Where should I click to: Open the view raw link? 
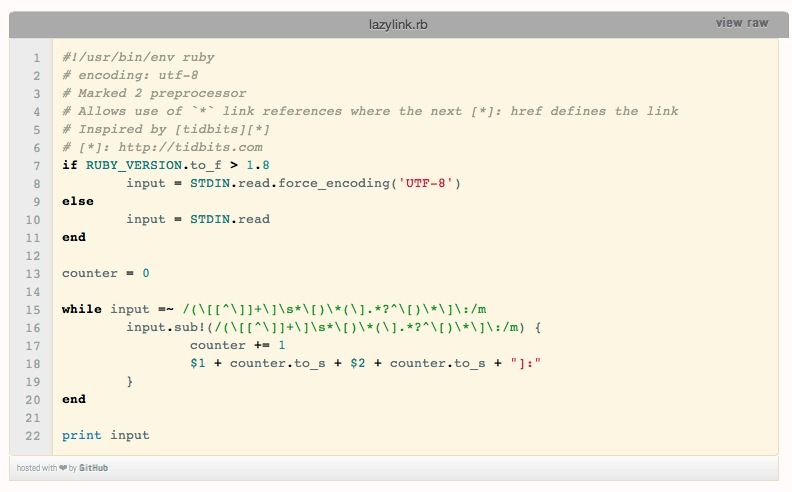[742, 23]
